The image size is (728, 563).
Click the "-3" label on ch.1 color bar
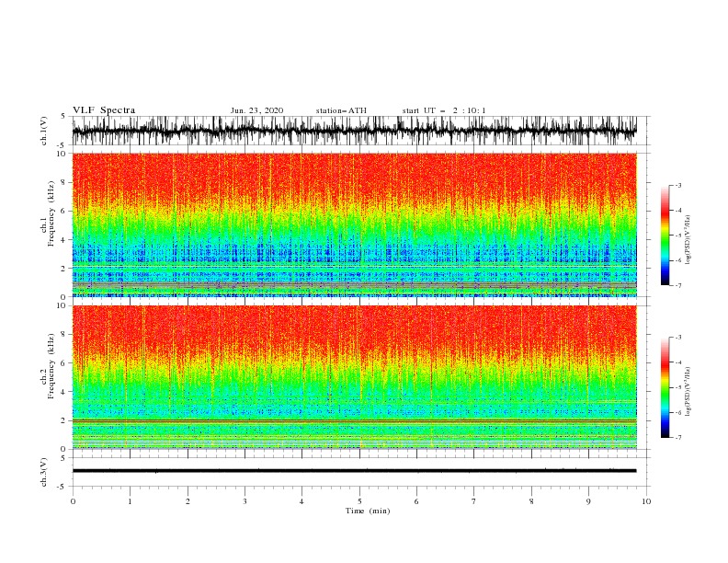[x=677, y=185]
